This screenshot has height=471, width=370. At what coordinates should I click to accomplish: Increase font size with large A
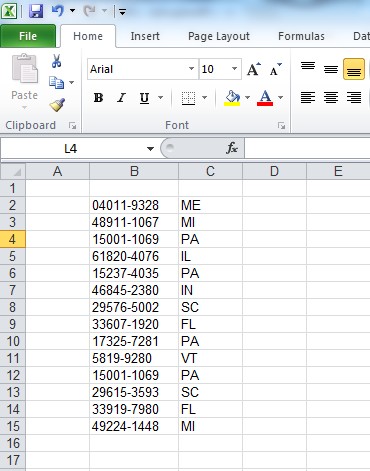(254, 69)
